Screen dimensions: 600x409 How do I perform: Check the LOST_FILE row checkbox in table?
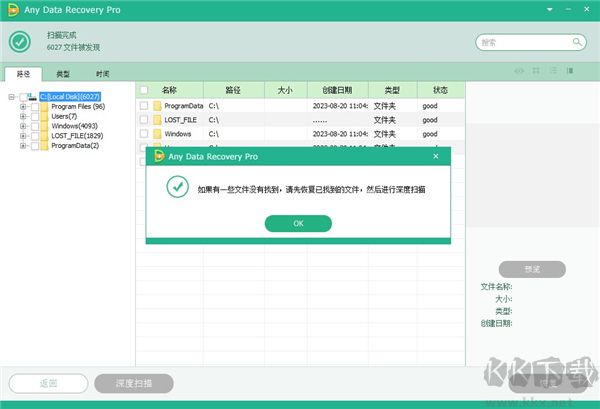point(144,120)
